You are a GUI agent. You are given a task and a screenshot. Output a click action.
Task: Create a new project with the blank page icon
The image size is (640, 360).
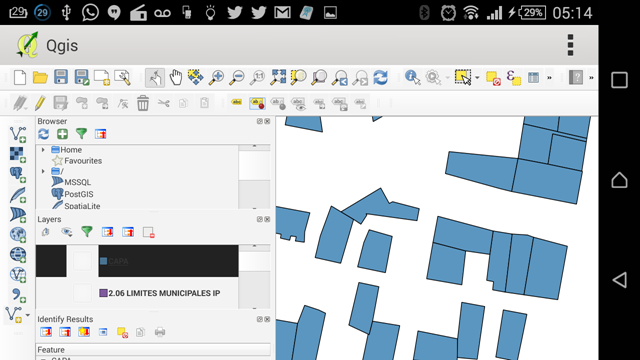20,78
